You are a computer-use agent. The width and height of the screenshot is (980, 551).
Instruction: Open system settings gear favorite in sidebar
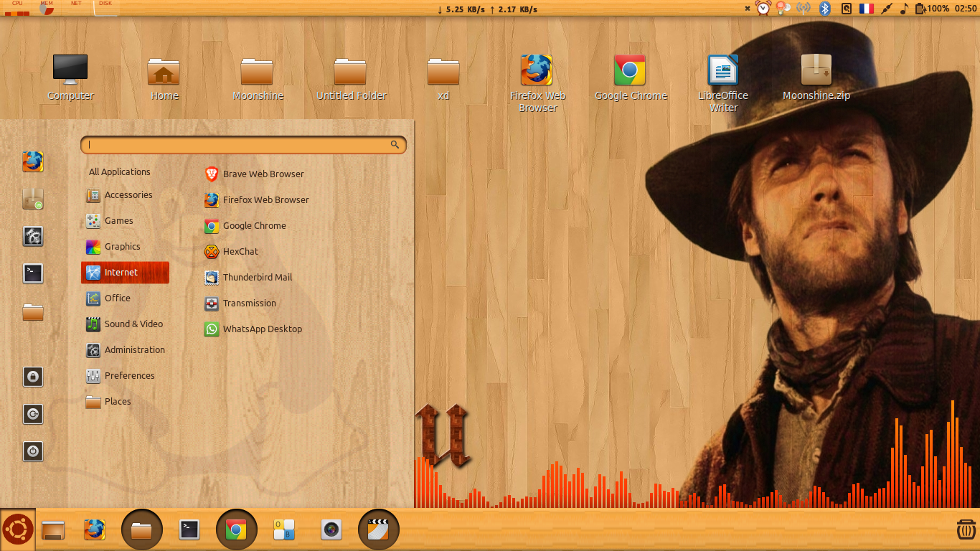click(x=33, y=236)
